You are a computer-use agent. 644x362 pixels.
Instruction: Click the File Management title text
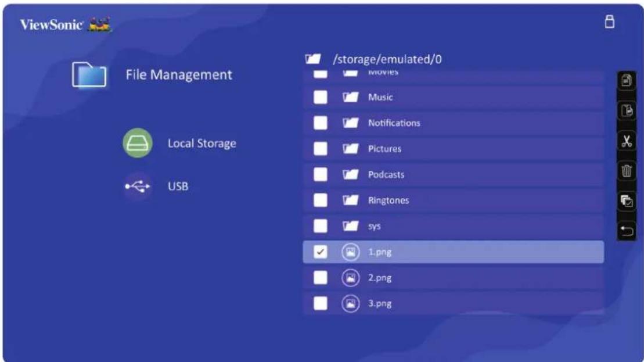179,75
